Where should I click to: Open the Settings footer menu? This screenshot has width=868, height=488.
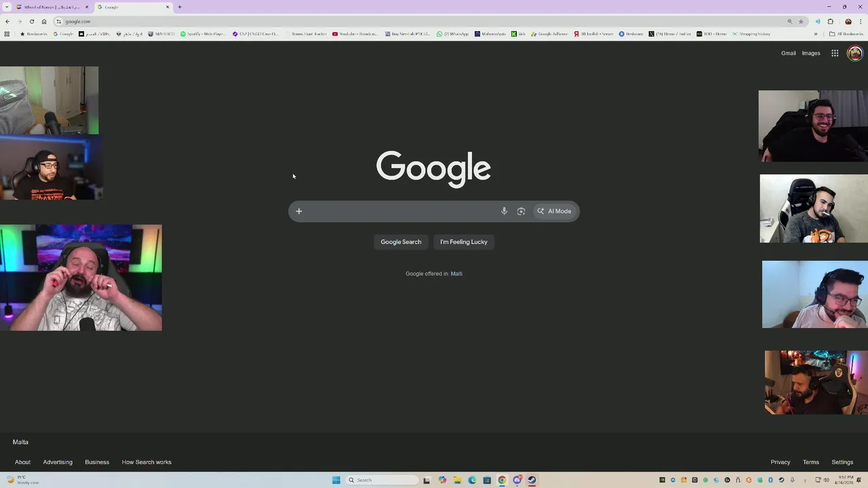842,462
